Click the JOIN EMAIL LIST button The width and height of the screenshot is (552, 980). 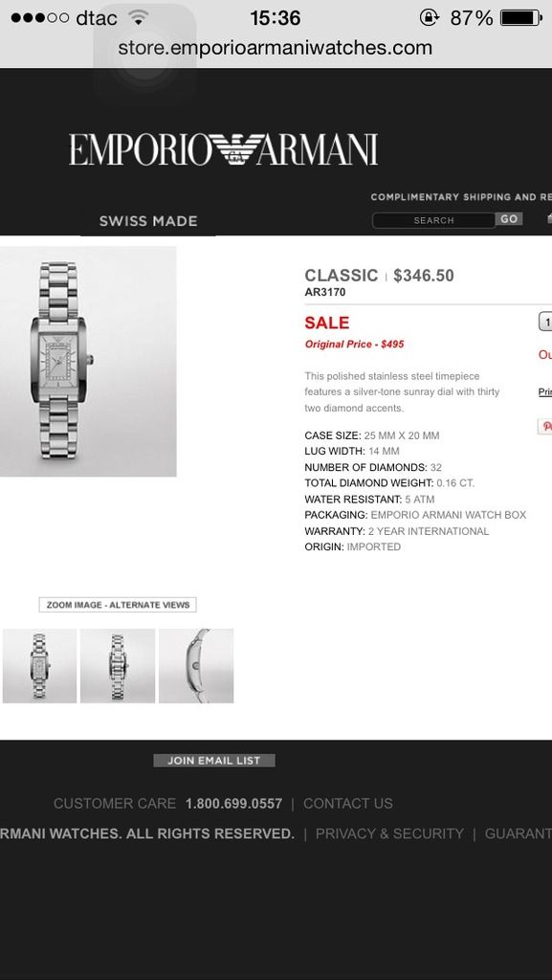pos(214,761)
